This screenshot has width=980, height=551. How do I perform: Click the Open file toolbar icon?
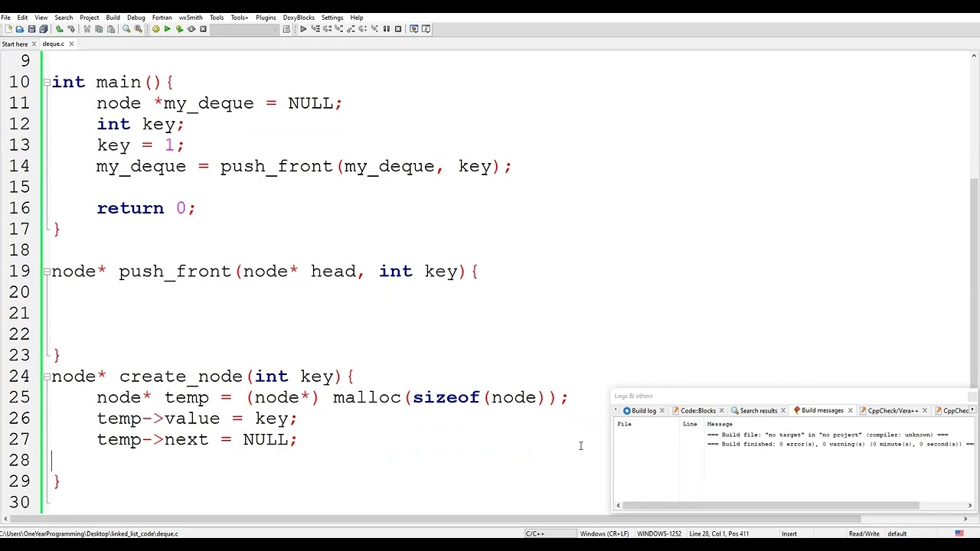pos(20,29)
